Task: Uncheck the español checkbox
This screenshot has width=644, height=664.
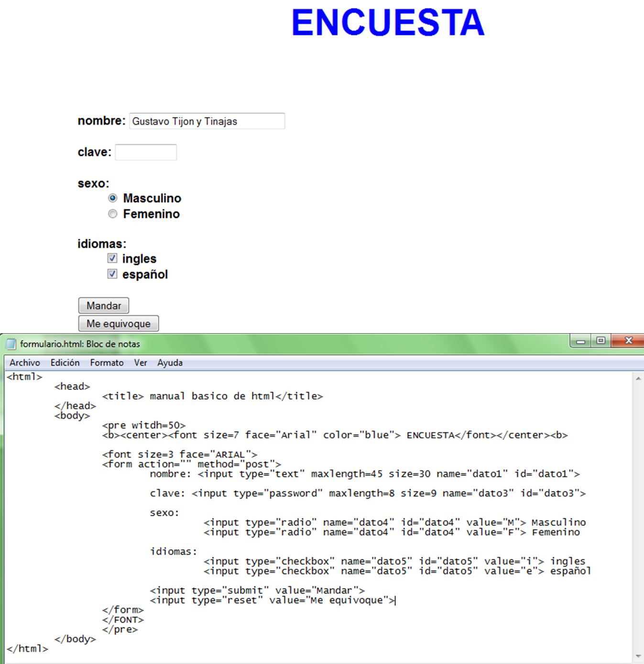Action: tap(112, 273)
